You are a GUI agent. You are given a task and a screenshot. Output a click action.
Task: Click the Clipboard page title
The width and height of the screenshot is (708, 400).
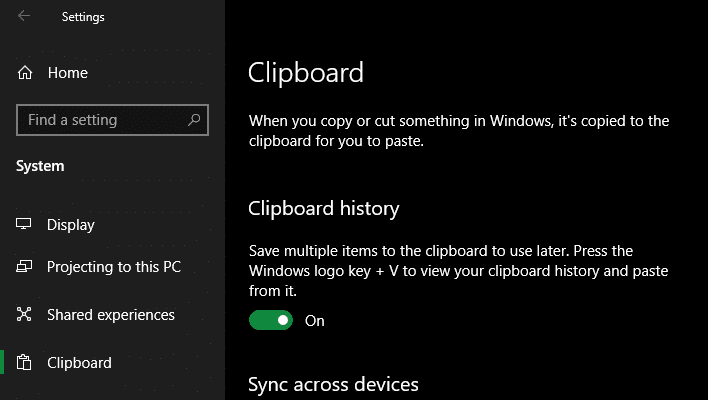[x=306, y=73]
